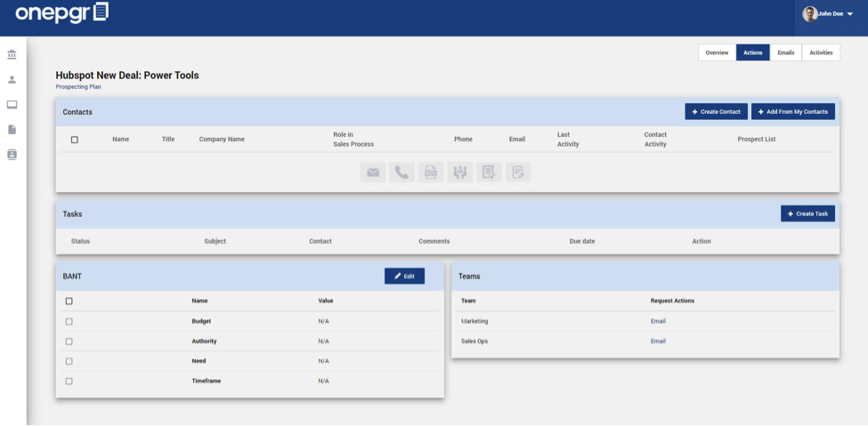Open the Emails tab
This screenshot has height=426, width=868.
[786, 52]
